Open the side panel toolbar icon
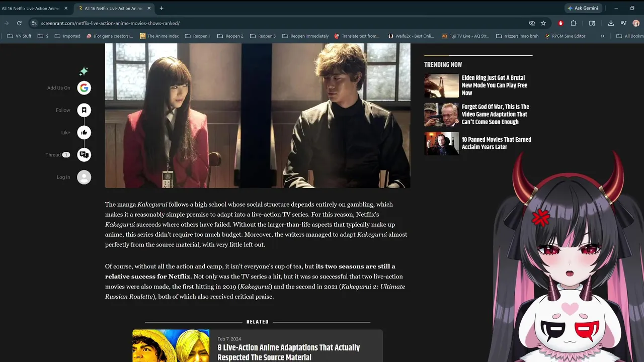 point(592,23)
